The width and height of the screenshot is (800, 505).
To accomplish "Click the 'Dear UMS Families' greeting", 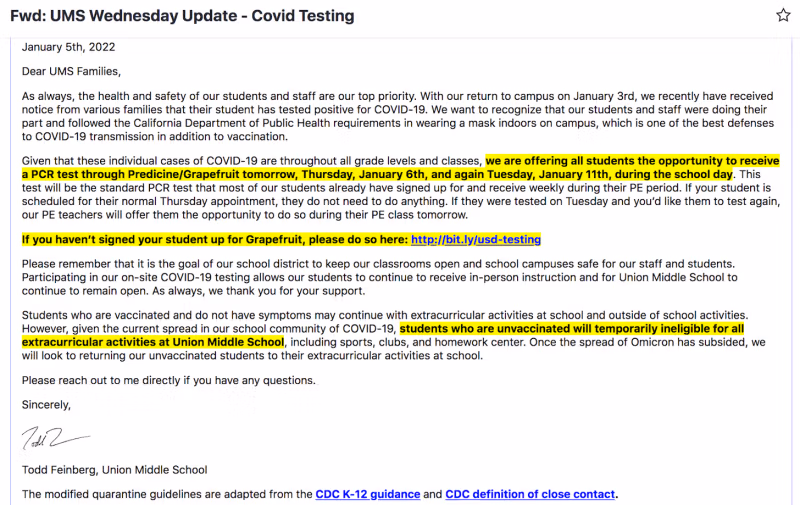I will click(x=71, y=71).
